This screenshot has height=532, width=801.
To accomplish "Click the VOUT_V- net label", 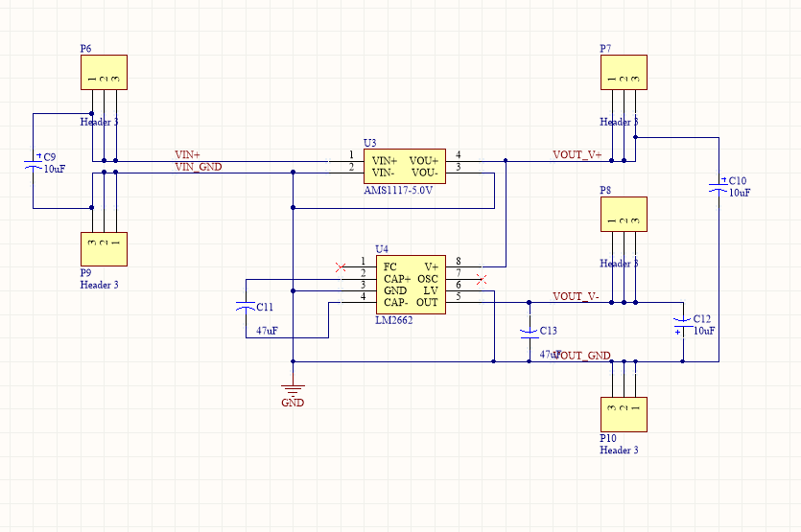I will [576, 296].
